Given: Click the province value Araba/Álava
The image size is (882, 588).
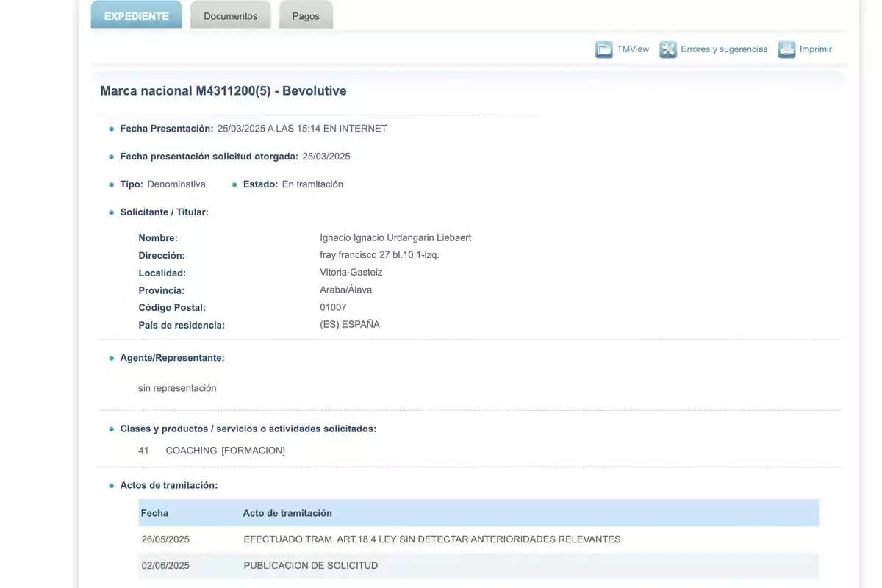Looking at the screenshot, I should 346,290.
